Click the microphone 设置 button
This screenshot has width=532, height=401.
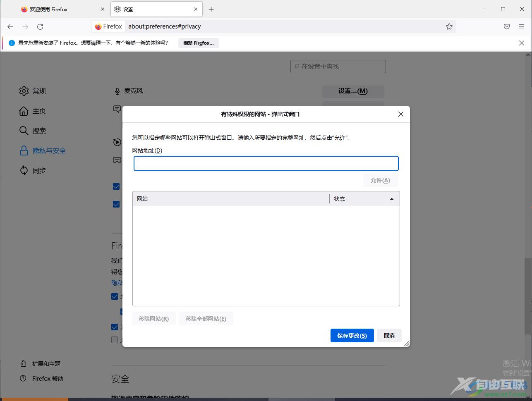point(353,91)
